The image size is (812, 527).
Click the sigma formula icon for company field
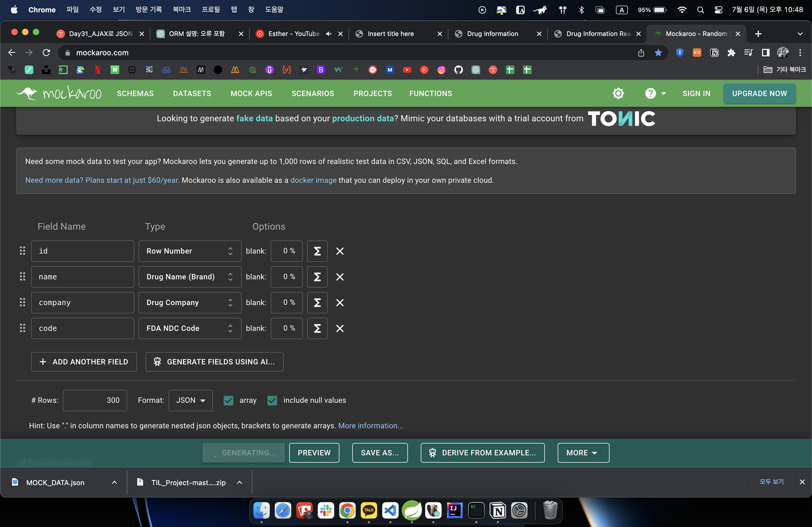[317, 303]
